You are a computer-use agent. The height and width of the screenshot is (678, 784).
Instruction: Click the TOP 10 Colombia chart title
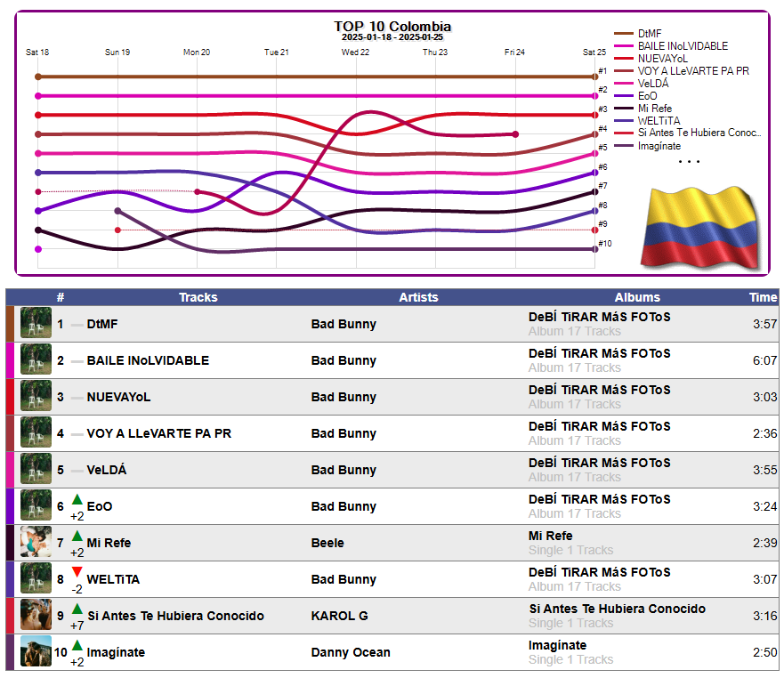click(392, 26)
